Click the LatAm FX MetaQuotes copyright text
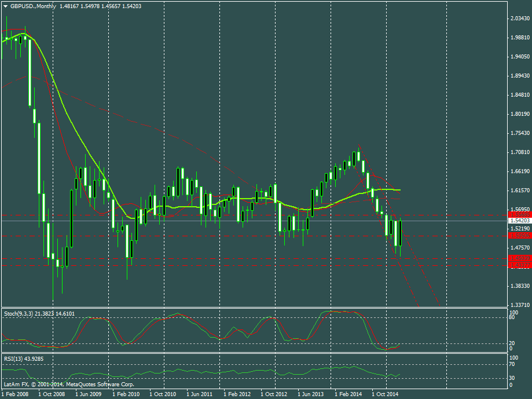 pyautogui.click(x=69, y=384)
